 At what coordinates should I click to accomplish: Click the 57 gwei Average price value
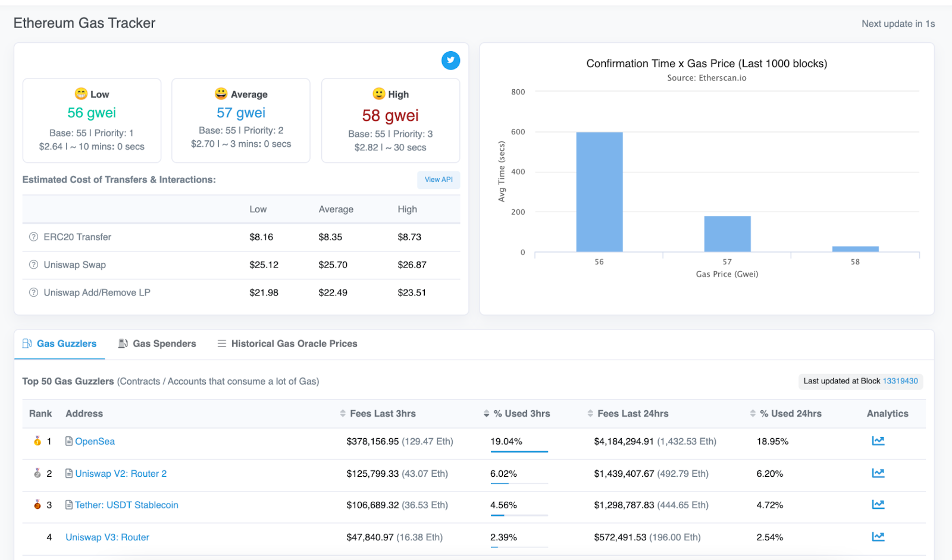(241, 113)
